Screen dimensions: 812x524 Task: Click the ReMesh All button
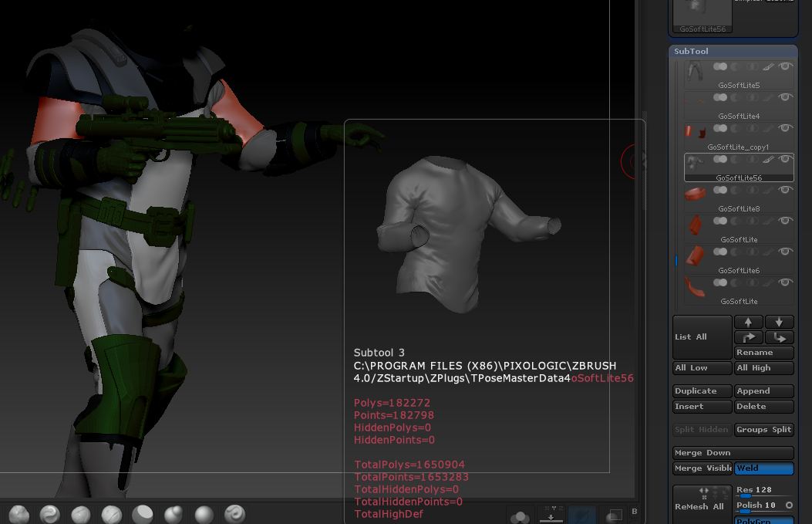pyautogui.click(x=702, y=505)
